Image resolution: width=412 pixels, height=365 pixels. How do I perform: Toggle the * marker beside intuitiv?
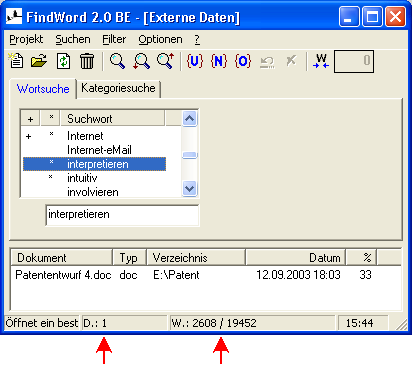point(50,176)
